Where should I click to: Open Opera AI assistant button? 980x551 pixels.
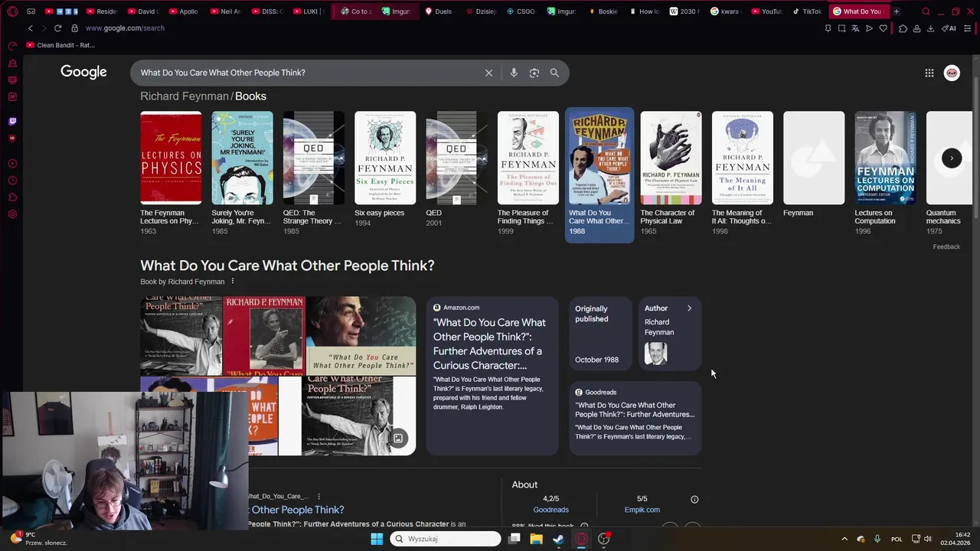949,28
